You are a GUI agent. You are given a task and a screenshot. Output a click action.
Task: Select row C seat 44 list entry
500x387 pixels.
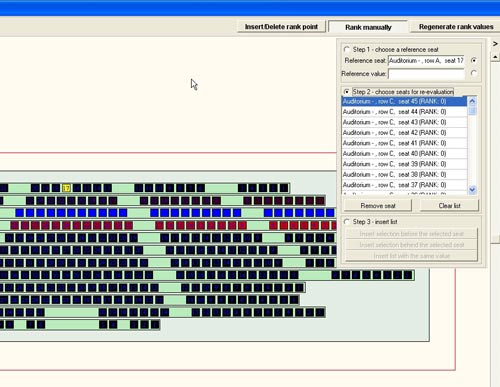pos(404,112)
